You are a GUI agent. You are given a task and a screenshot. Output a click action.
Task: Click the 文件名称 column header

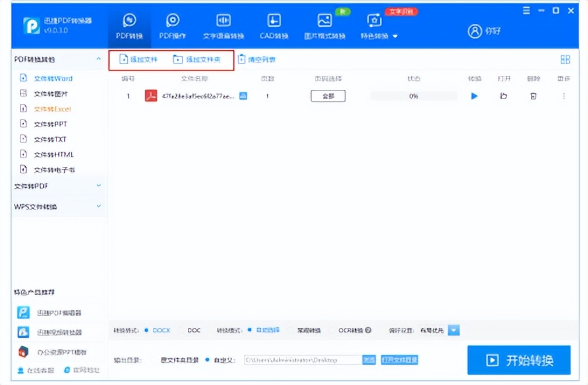[194, 78]
